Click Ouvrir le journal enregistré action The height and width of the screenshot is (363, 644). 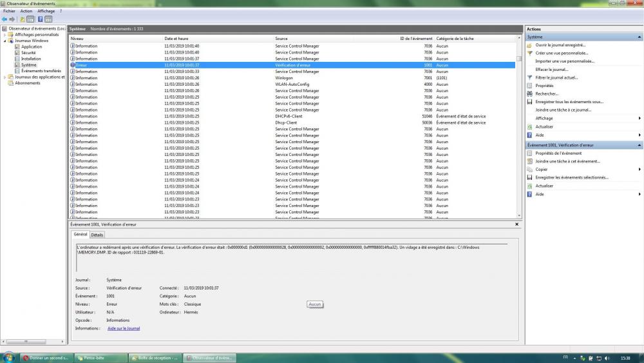point(560,45)
